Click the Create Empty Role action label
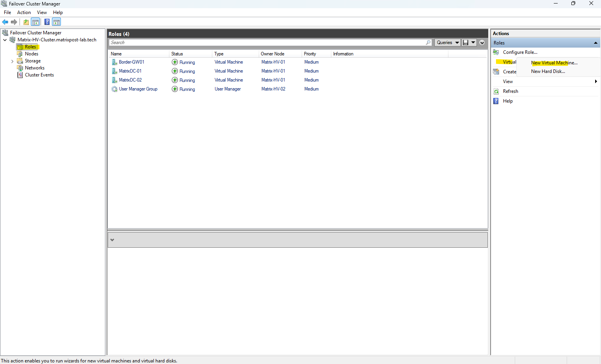 click(x=510, y=72)
